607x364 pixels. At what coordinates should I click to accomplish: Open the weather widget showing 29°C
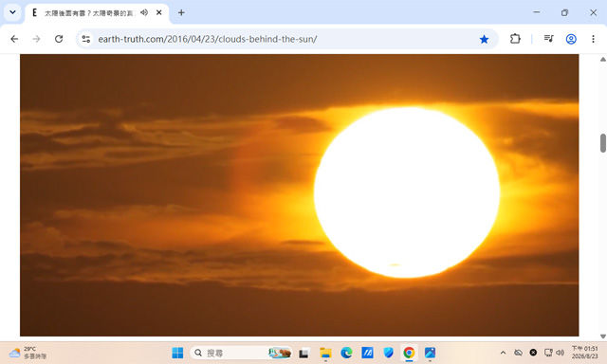coord(28,353)
